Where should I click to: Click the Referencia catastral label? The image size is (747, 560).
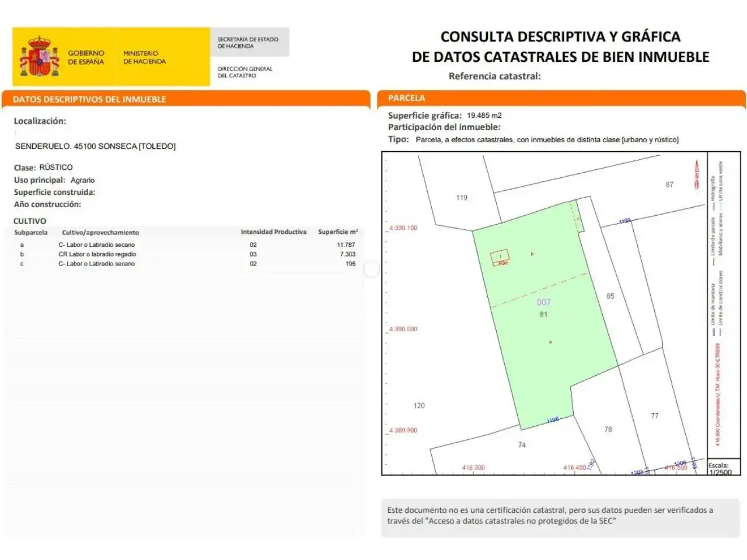pyautogui.click(x=494, y=76)
